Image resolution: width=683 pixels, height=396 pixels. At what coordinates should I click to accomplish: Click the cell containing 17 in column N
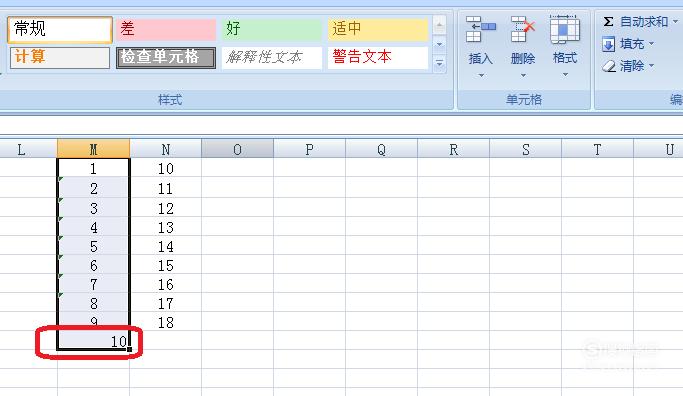[166, 303]
